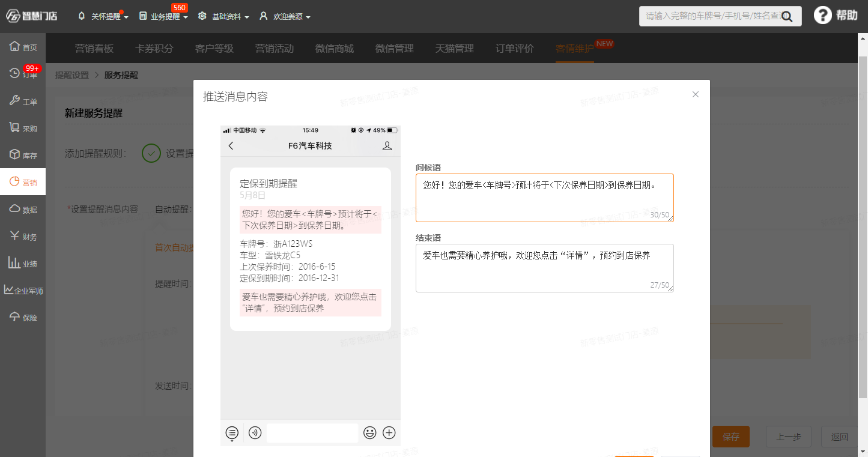Open 关怀提醒 dropdown menu
This screenshot has height=457, width=868.
coord(103,16)
